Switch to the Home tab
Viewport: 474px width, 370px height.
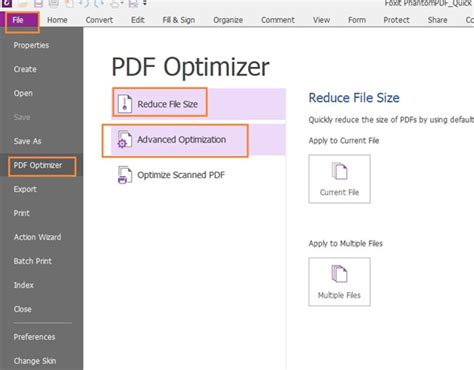[x=57, y=20]
